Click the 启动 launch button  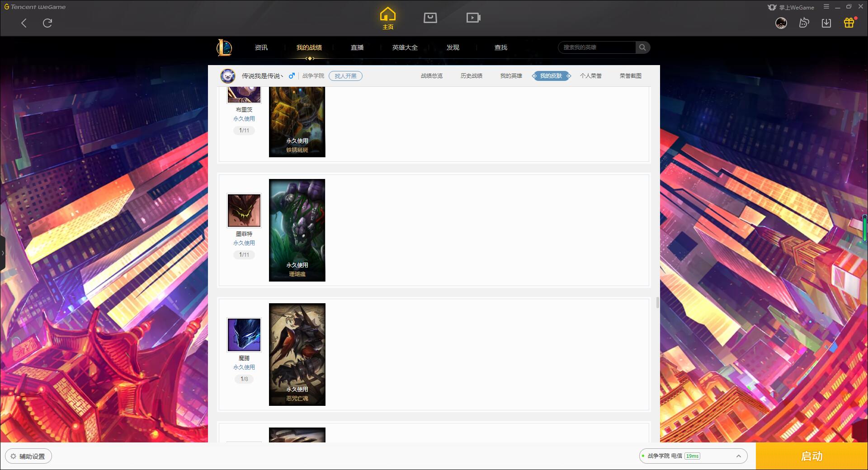click(812, 456)
